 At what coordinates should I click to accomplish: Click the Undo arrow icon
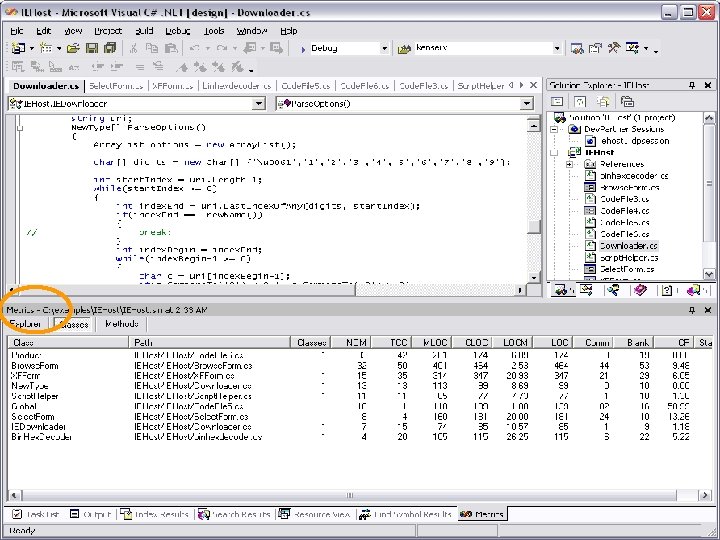[194, 48]
